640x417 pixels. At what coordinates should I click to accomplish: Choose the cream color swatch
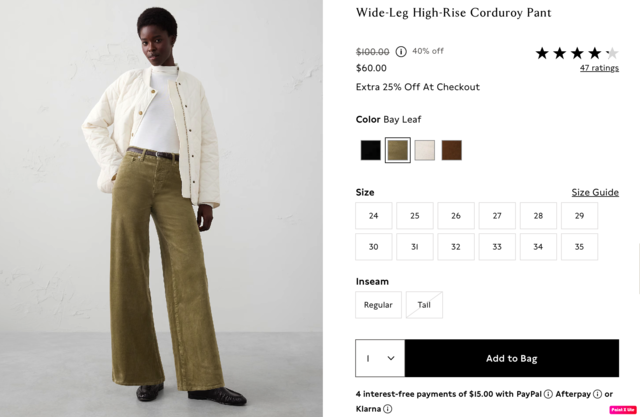coord(424,150)
